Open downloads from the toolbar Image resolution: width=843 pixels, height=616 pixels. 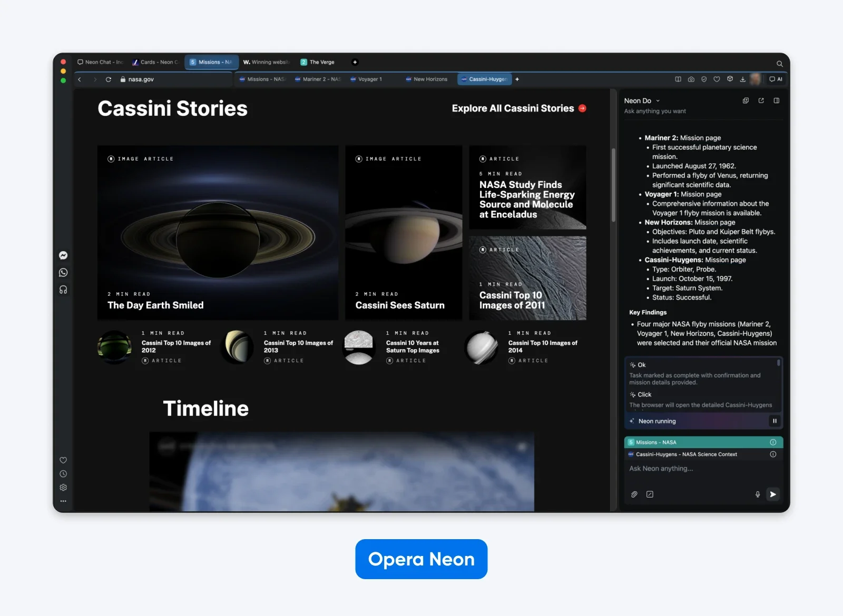point(742,79)
